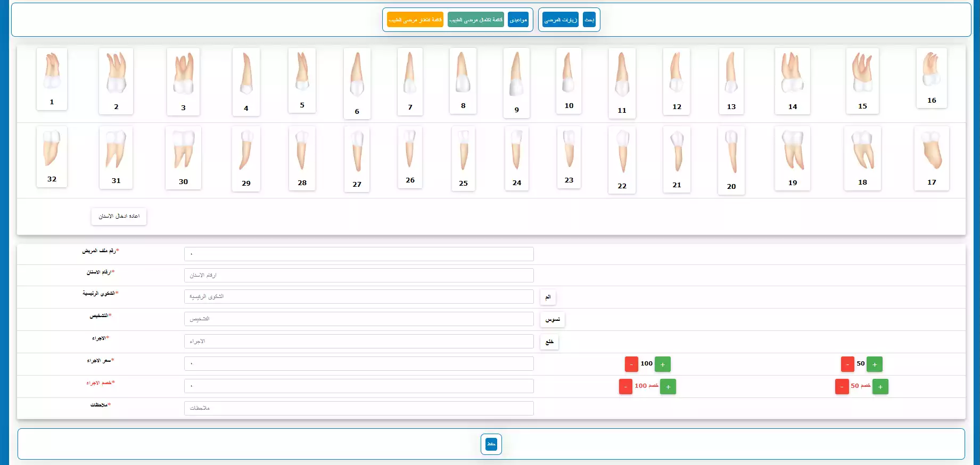Insert تسوس quick diagnosis option
This screenshot has width=980, height=465.
tap(553, 319)
